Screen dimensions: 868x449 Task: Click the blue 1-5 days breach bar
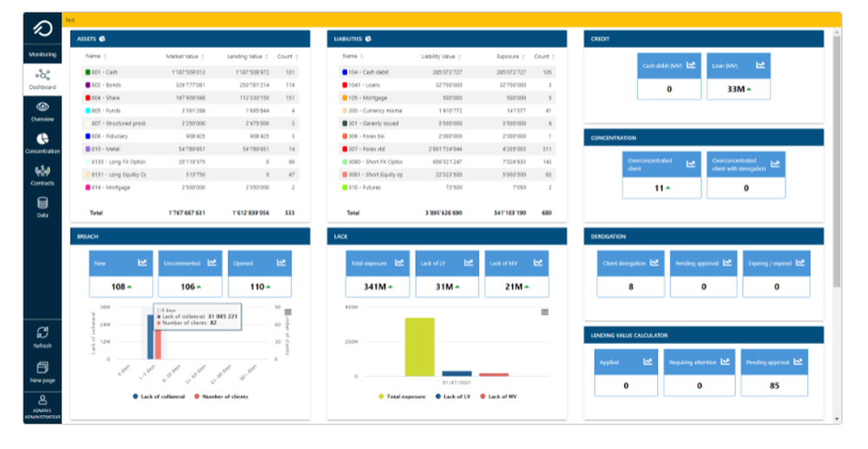pyautogui.click(x=150, y=337)
